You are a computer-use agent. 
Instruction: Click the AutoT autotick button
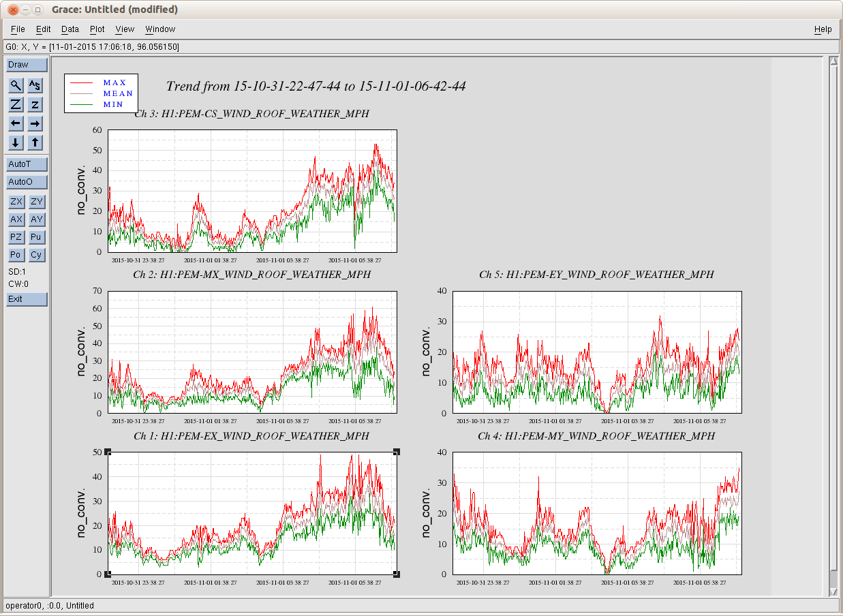[x=27, y=164]
